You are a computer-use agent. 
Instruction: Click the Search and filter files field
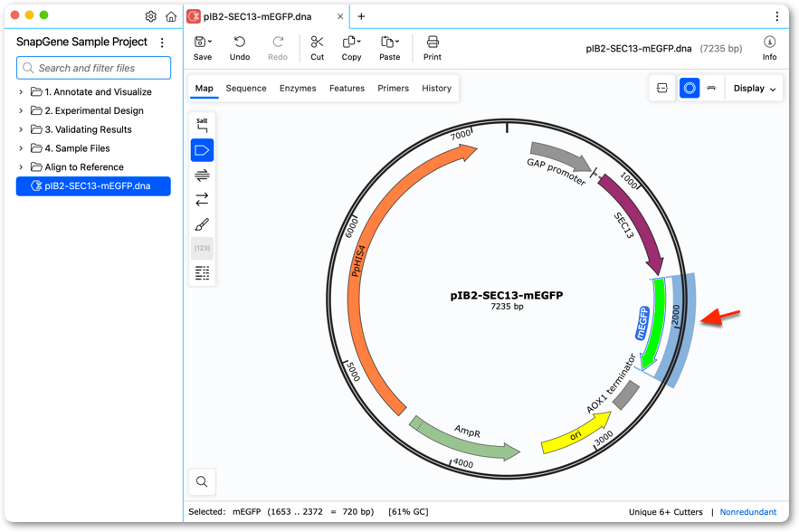[x=93, y=68]
